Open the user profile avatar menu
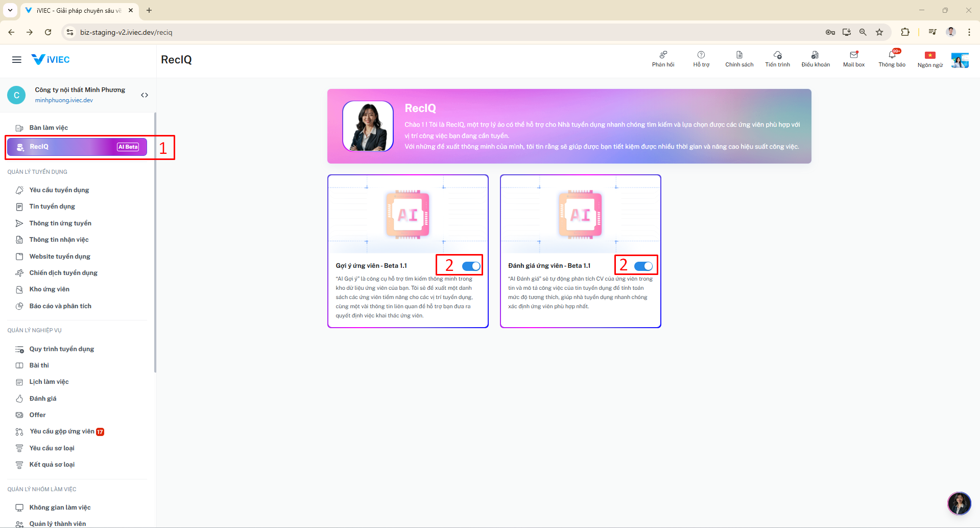The height and width of the screenshot is (528, 980). 960,60
